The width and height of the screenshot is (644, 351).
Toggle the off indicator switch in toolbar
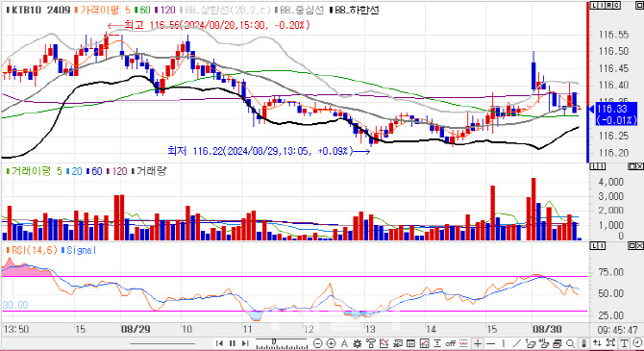(x=450, y=343)
